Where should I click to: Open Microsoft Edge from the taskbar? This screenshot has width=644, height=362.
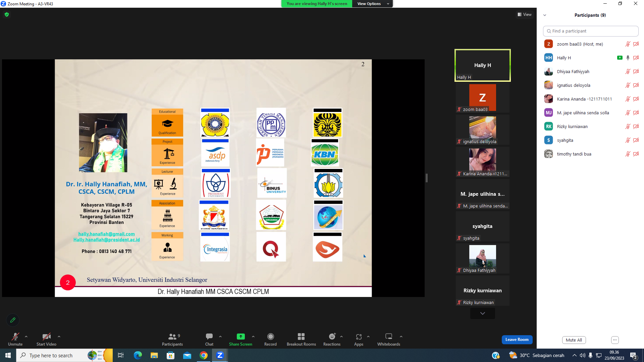click(138, 355)
